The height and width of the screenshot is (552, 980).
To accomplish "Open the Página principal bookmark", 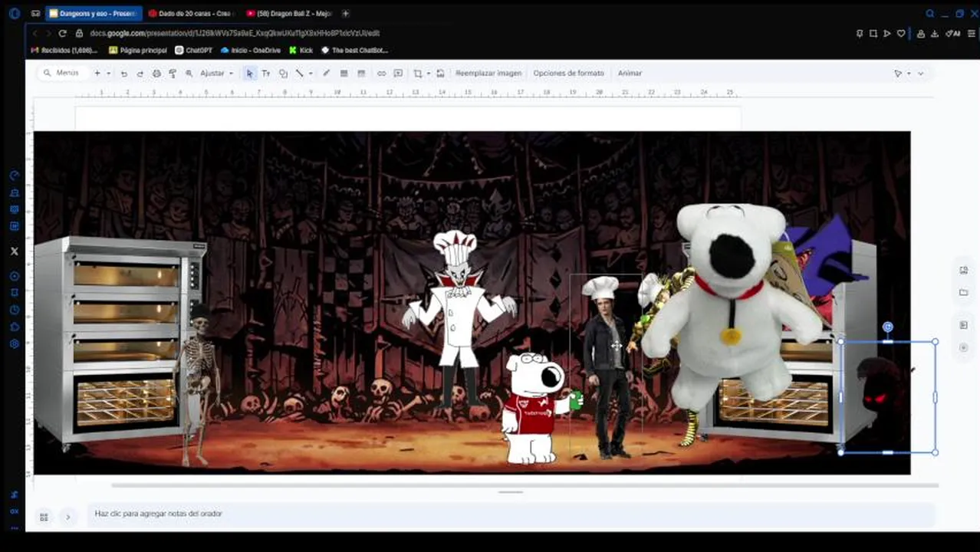I will tap(138, 51).
